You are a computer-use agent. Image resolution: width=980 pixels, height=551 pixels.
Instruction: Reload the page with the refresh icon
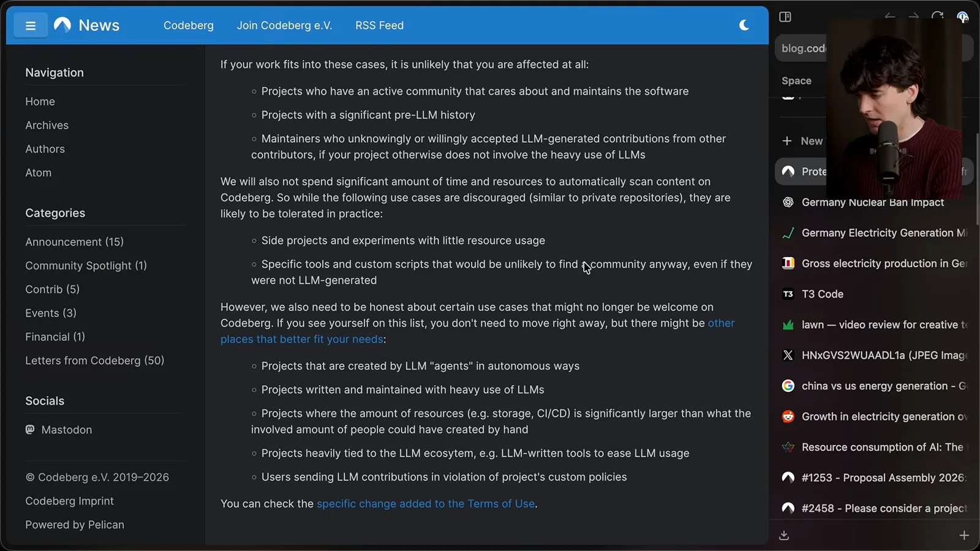937,17
